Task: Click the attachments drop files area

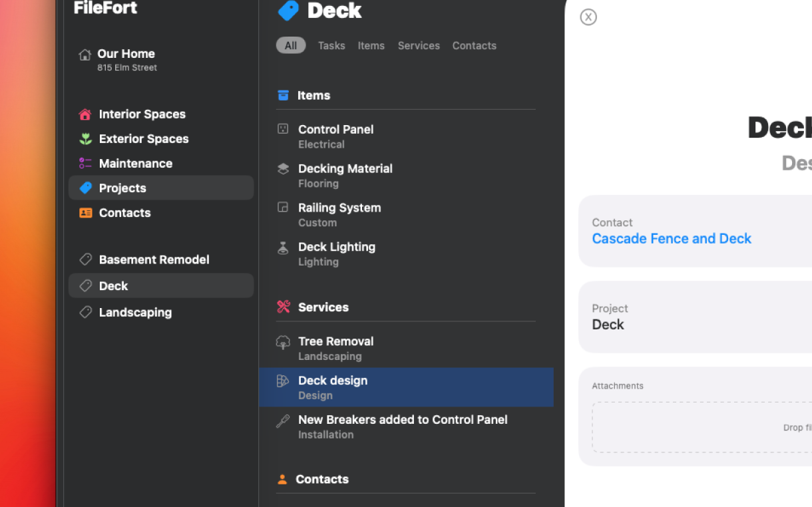Action: [x=702, y=428]
